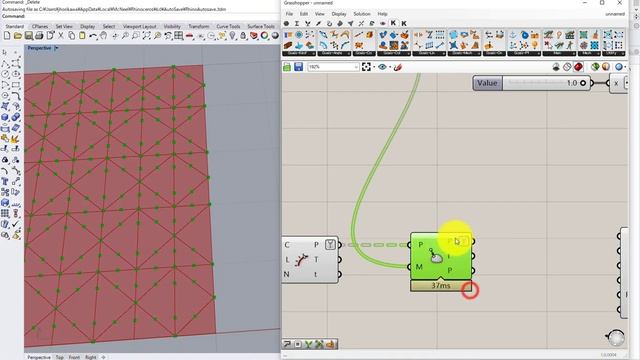Click the New file icon in Rhino toolbar

click(x=7, y=36)
